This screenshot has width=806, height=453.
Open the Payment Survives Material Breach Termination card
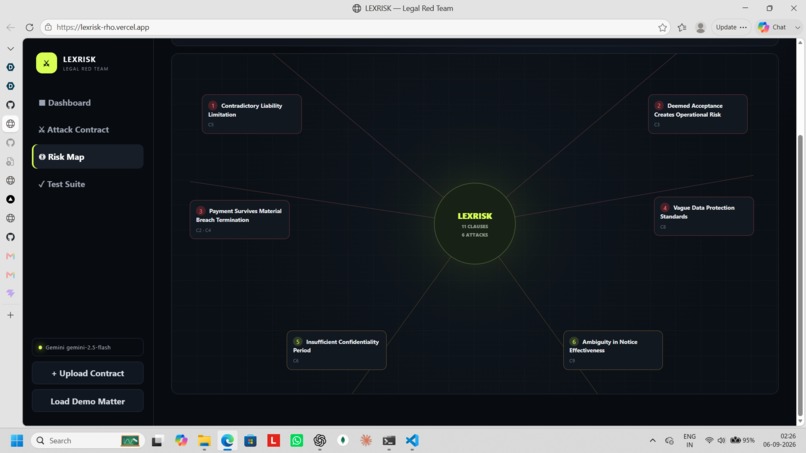point(240,220)
